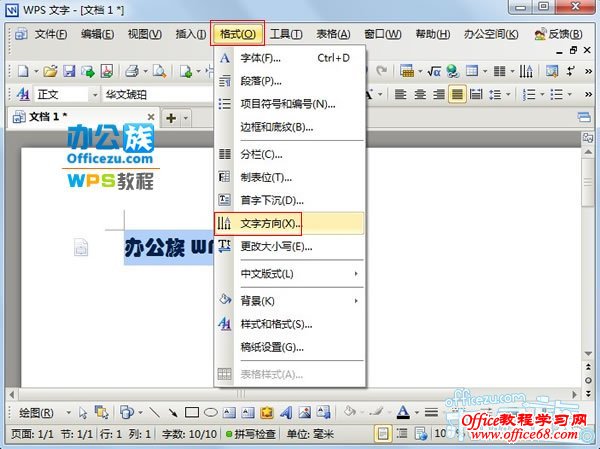Open the font name box 华文琥珀

coord(158,94)
